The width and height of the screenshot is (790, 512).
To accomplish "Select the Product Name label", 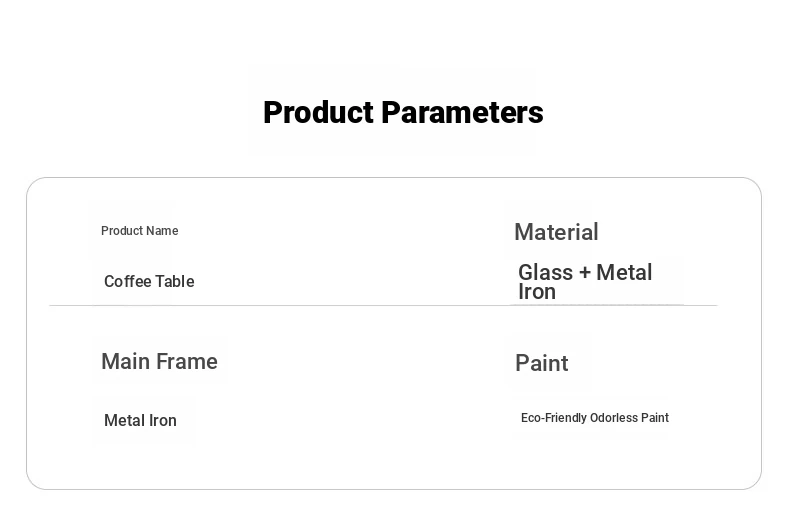I will pos(139,231).
